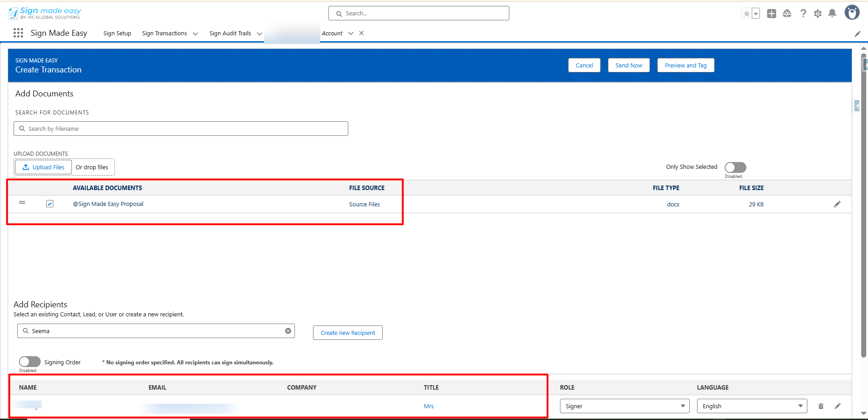Open the App Launcher grid
The width and height of the screenshot is (868, 420).
[x=18, y=33]
